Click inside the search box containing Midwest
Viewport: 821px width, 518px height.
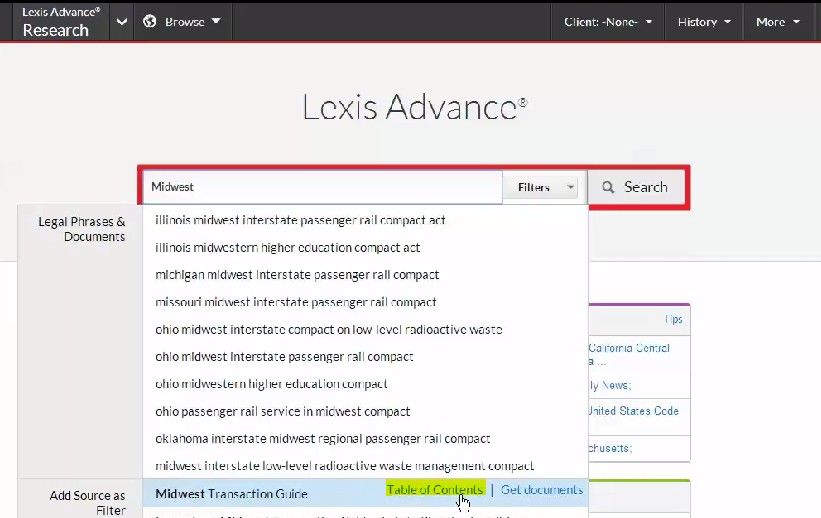[x=323, y=187]
